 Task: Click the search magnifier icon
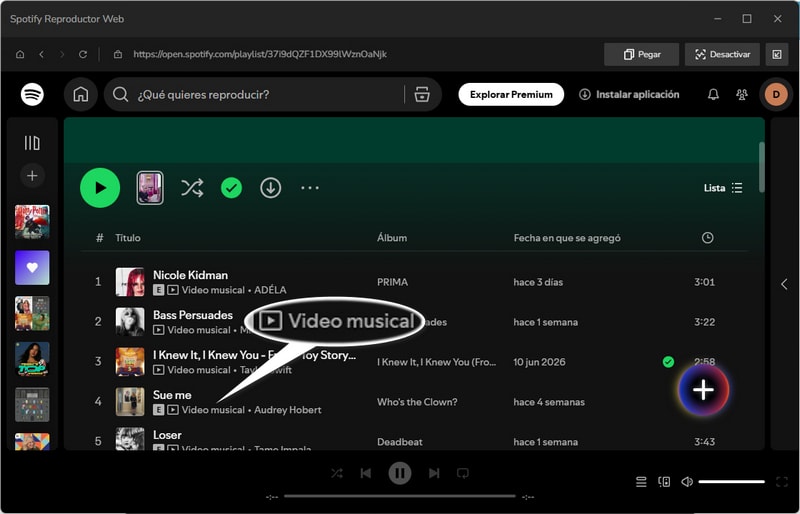click(x=120, y=94)
